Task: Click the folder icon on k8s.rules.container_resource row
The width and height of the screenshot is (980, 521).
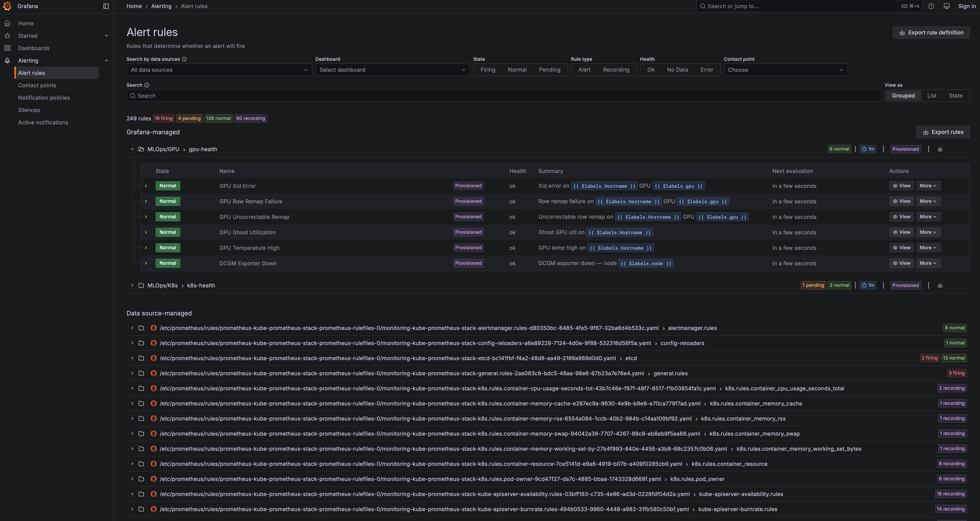Action: tap(141, 464)
